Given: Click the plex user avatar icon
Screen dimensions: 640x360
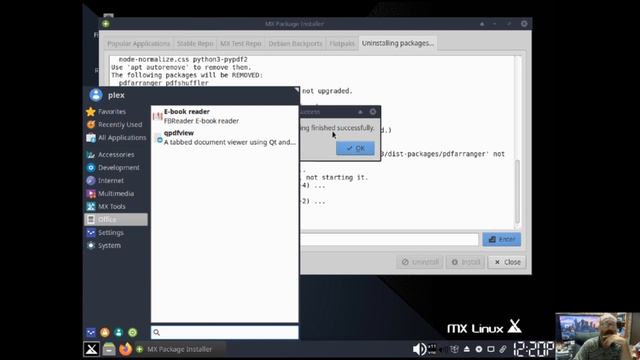Looking at the screenshot, I should pos(96,95).
